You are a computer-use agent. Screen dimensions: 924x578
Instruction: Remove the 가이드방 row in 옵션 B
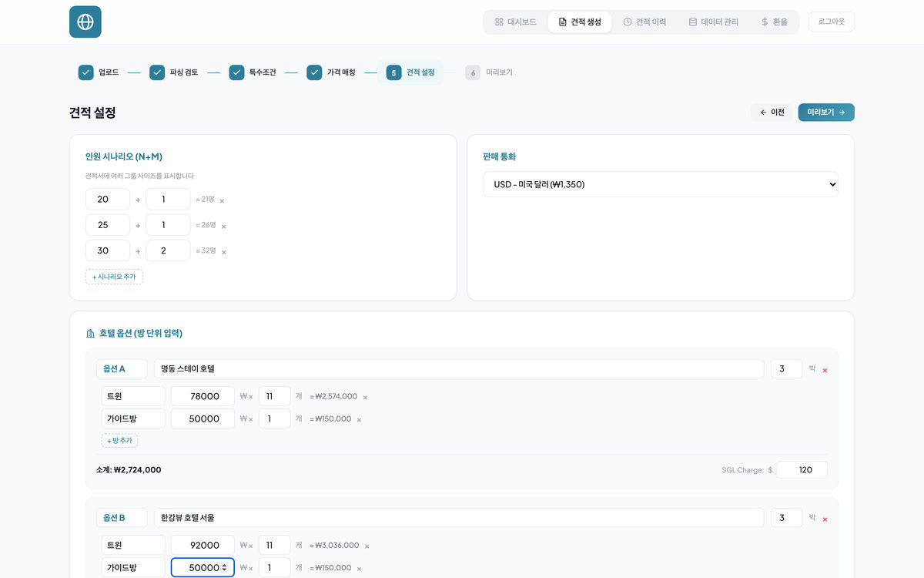coord(359,569)
